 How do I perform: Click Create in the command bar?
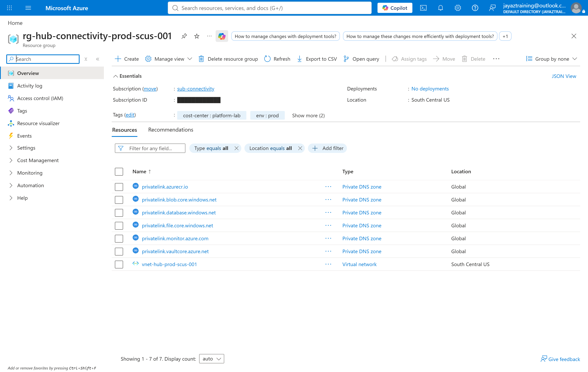coord(126,59)
